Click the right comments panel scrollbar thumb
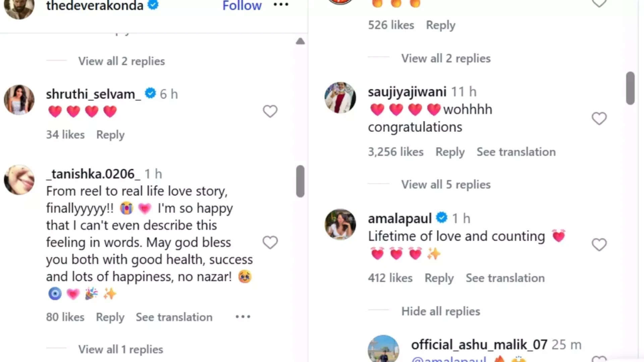644x362 pixels. tap(630, 88)
